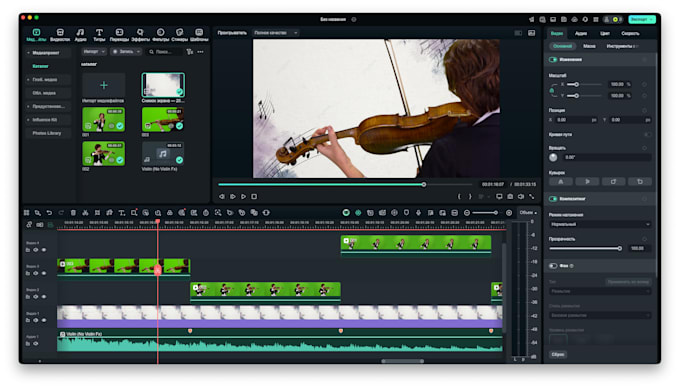Enable the Фон background switch
The height and width of the screenshot is (389, 680).
[553, 265]
